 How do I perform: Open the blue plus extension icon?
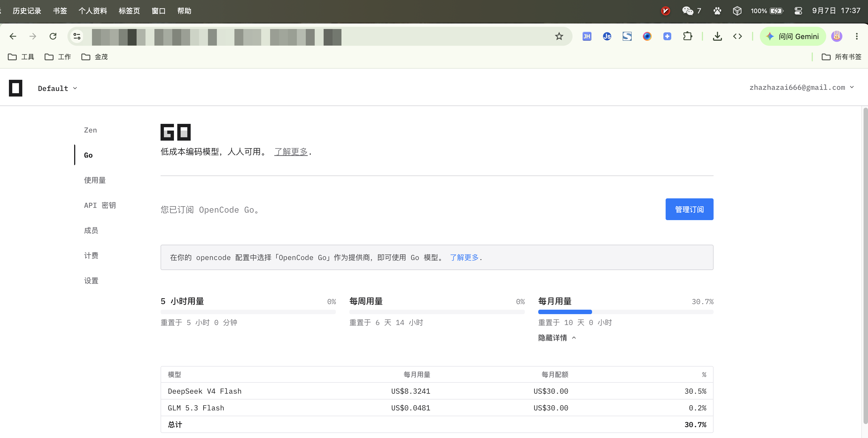click(x=667, y=37)
